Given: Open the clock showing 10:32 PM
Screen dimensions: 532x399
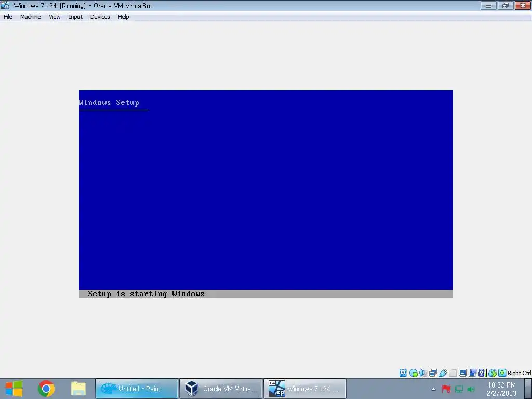Looking at the screenshot, I should 501,389.
